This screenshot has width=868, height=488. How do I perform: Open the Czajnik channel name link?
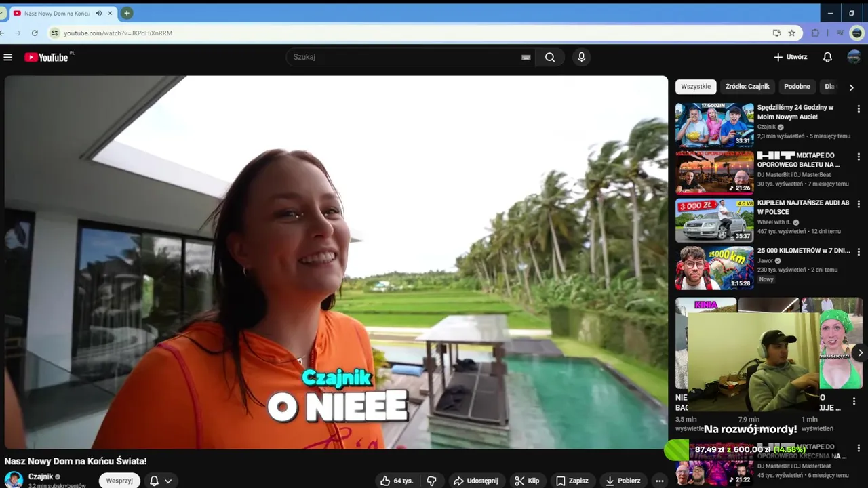(41, 476)
